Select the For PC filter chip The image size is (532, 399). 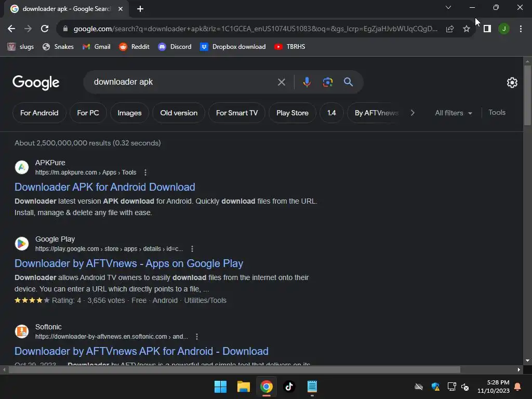pyautogui.click(x=88, y=113)
